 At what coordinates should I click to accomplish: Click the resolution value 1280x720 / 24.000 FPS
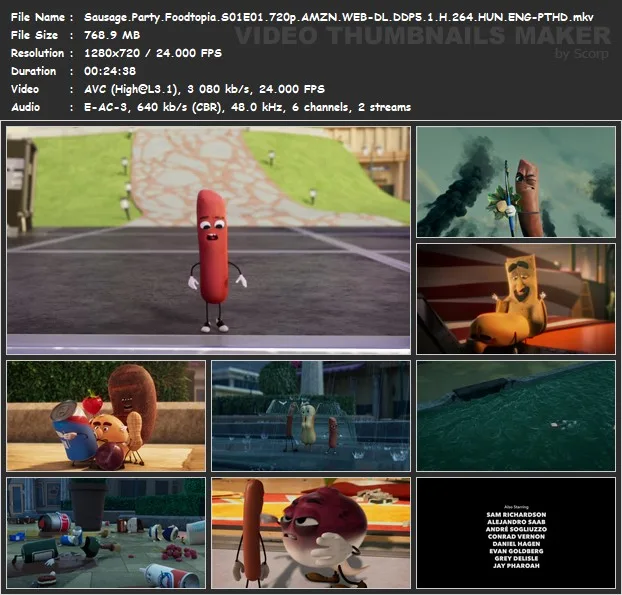(x=153, y=53)
